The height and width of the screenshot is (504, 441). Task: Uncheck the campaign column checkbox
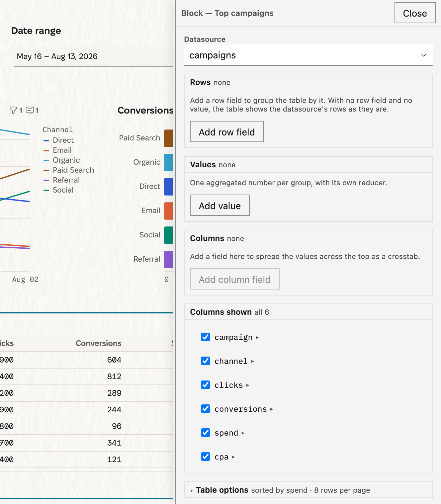[x=206, y=337]
